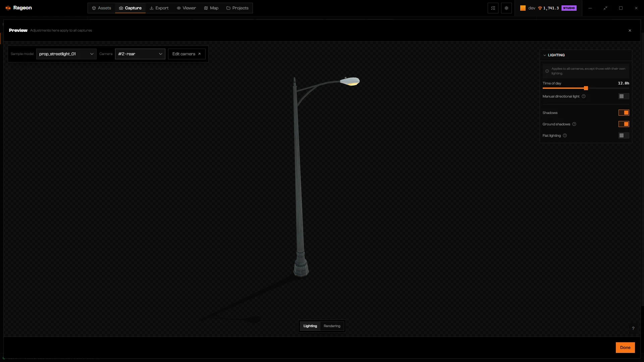Adjust the Time of day slider handle
Image resolution: width=644 pixels, height=362 pixels.
click(586, 88)
